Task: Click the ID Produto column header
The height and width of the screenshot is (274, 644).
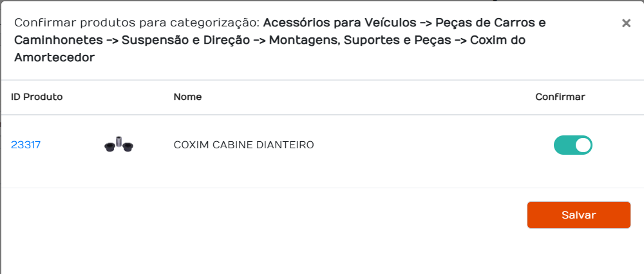Action: pos(37,97)
